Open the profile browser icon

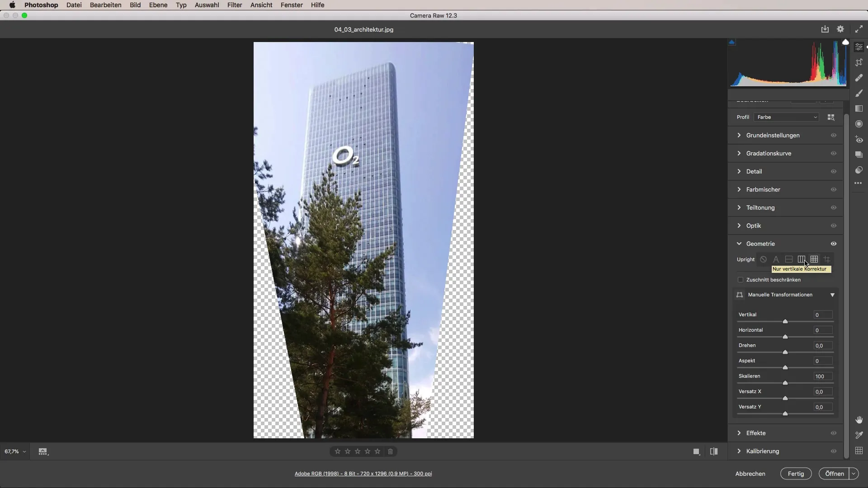[831, 117]
